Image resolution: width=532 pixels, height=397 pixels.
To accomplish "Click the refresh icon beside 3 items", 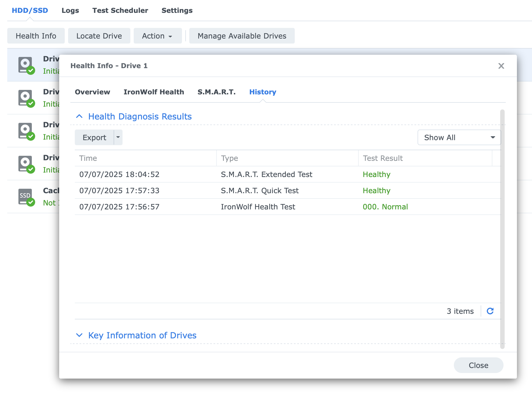I will 490,311.
